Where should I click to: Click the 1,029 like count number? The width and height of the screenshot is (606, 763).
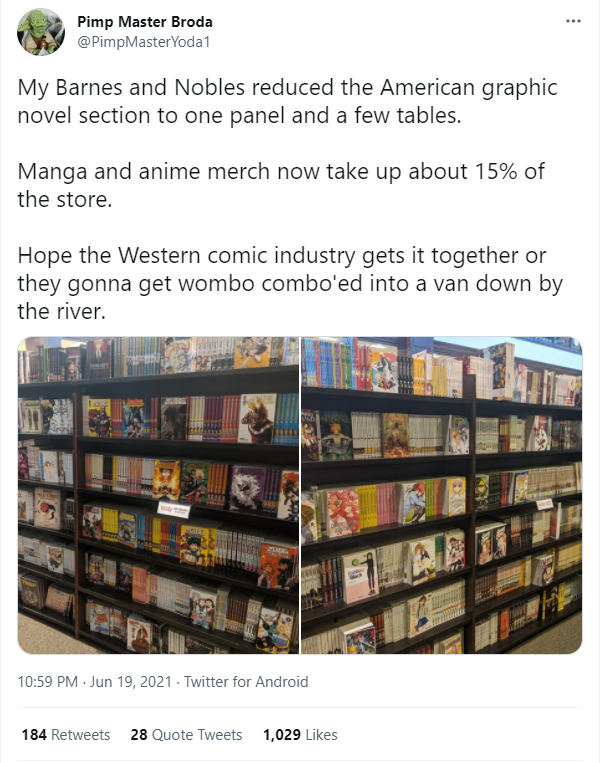(282, 734)
